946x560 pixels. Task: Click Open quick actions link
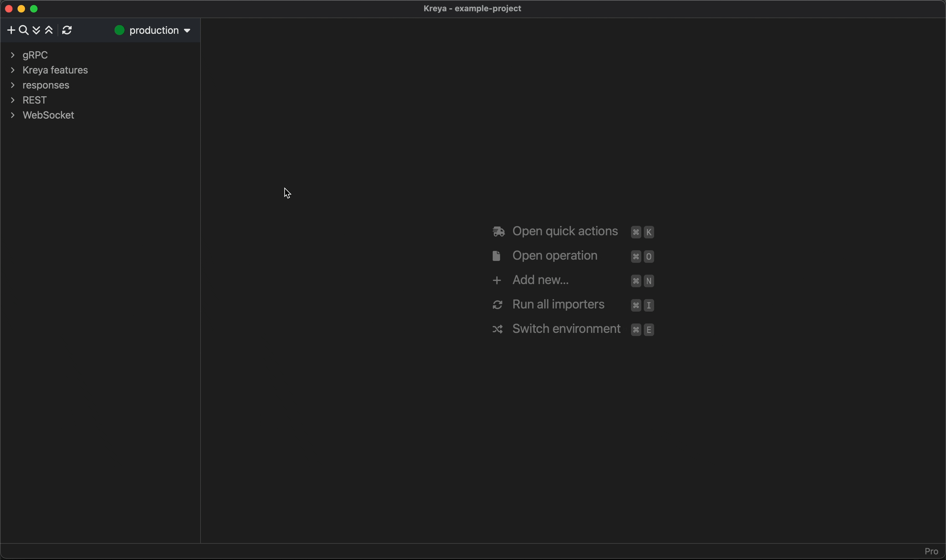[x=565, y=231]
